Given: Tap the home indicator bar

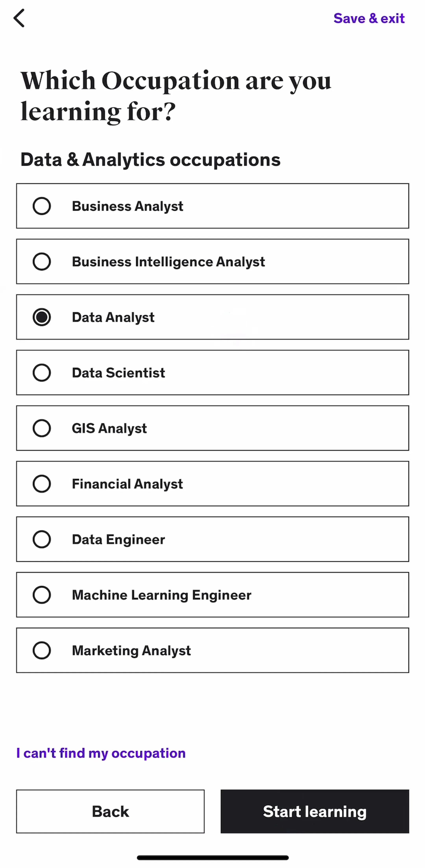Looking at the screenshot, I should (x=213, y=858).
